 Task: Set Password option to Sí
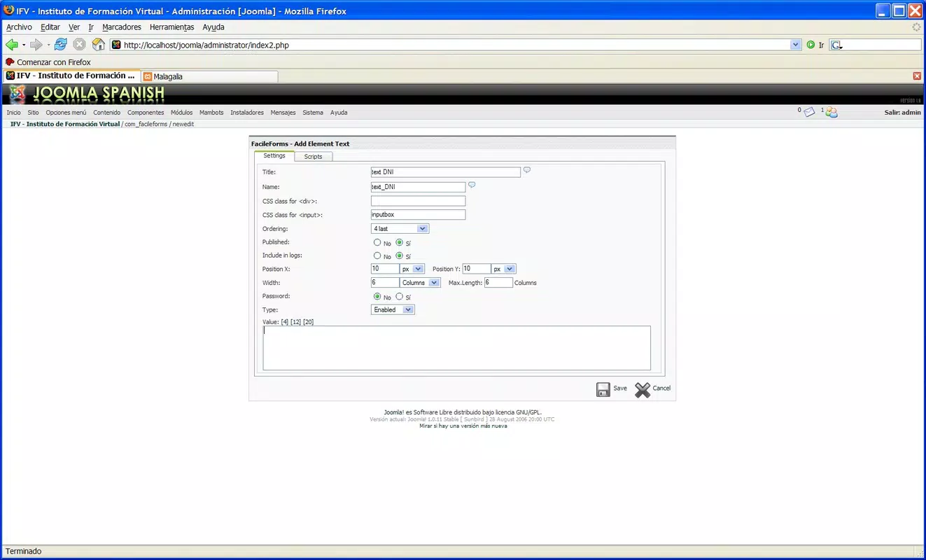[399, 297]
